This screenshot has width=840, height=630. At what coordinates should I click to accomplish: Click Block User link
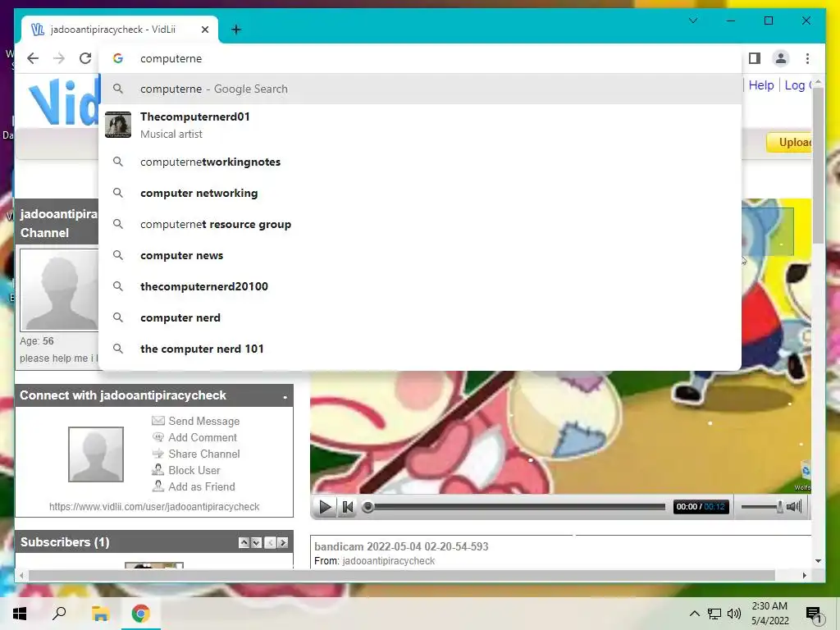(x=194, y=470)
